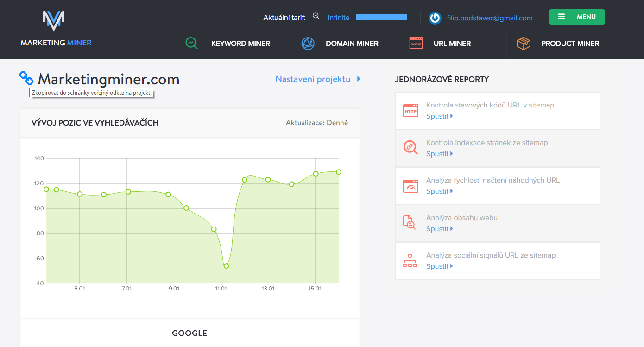Click the lowest data point on chart
644x347 pixels.
[x=226, y=266]
